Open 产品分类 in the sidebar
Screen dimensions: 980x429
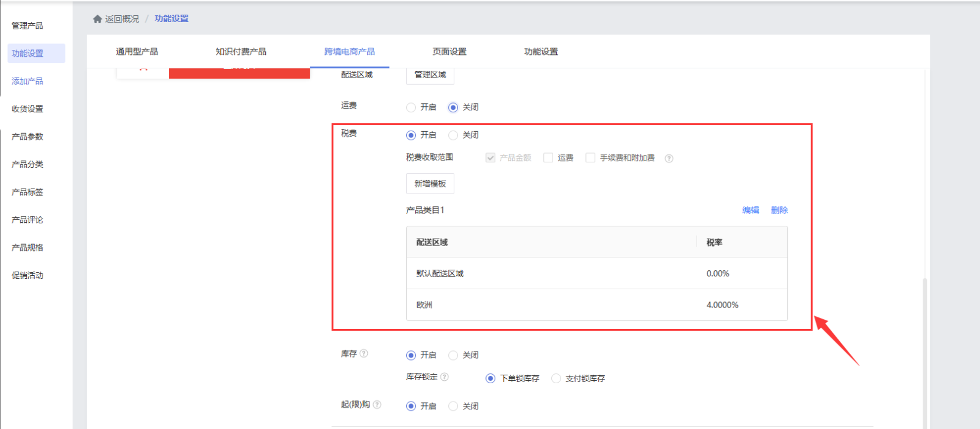[x=27, y=164]
